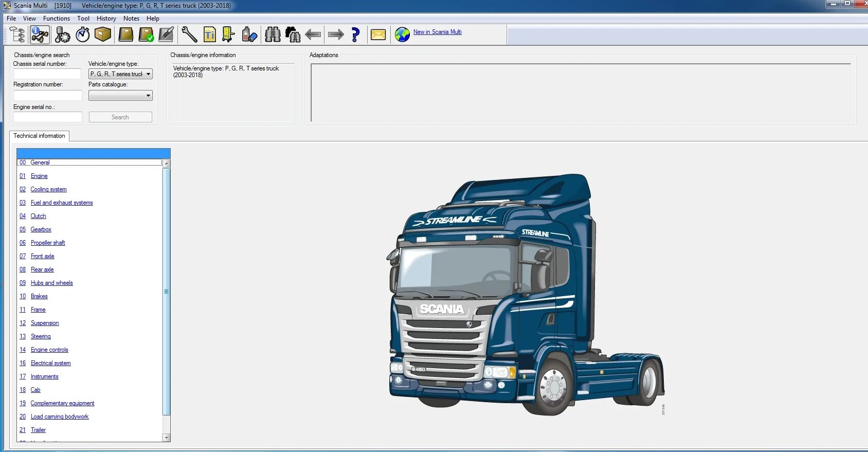This screenshot has height=452, width=868.
Task: Click the tree structure view icon
Action: [17, 34]
